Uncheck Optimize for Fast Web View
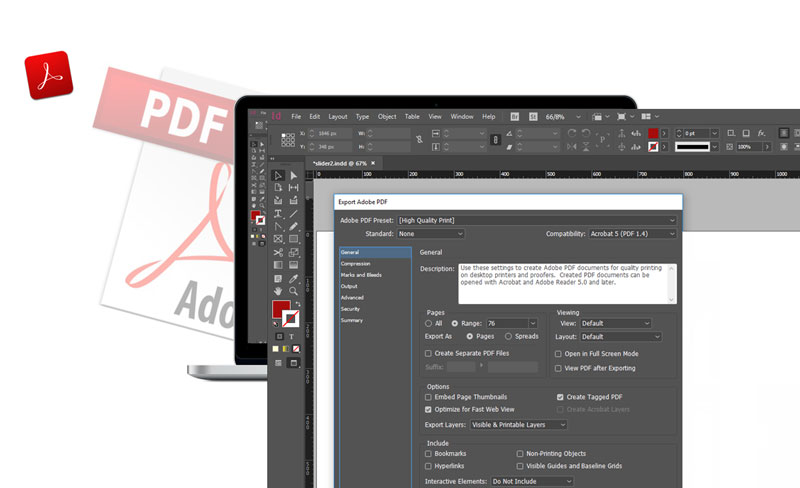Screen dimensions: 800x488 [x=429, y=409]
